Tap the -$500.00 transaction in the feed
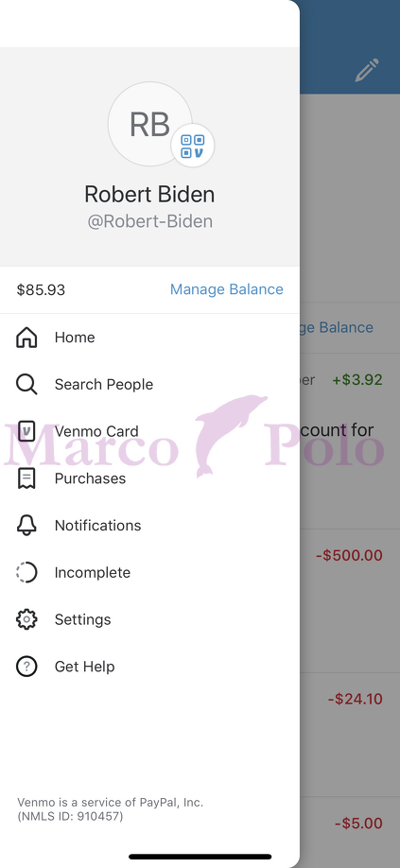The height and width of the screenshot is (868, 400). point(349,555)
